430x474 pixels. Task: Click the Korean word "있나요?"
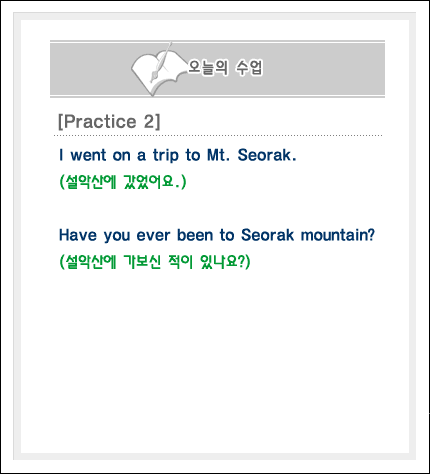click(223, 262)
